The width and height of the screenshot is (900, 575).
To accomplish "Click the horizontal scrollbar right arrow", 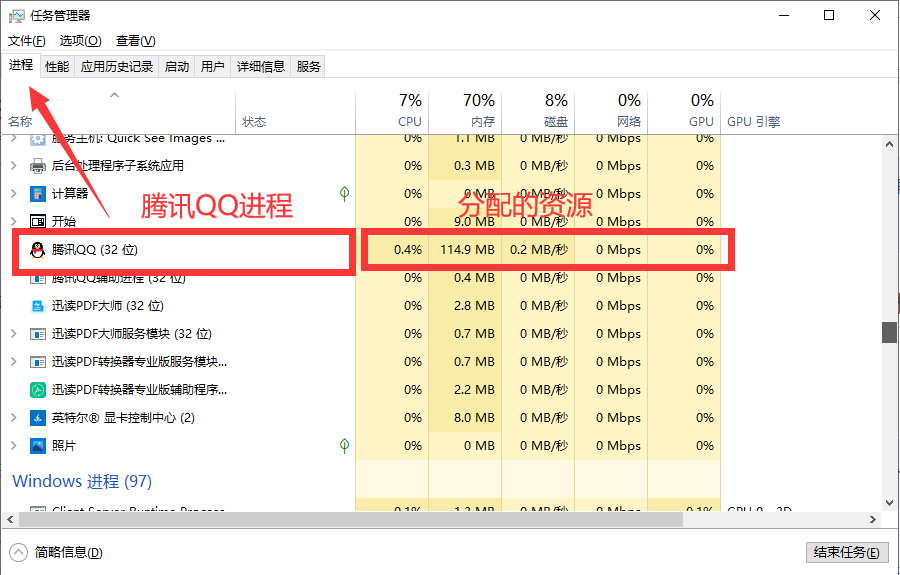I will point(872,519).
